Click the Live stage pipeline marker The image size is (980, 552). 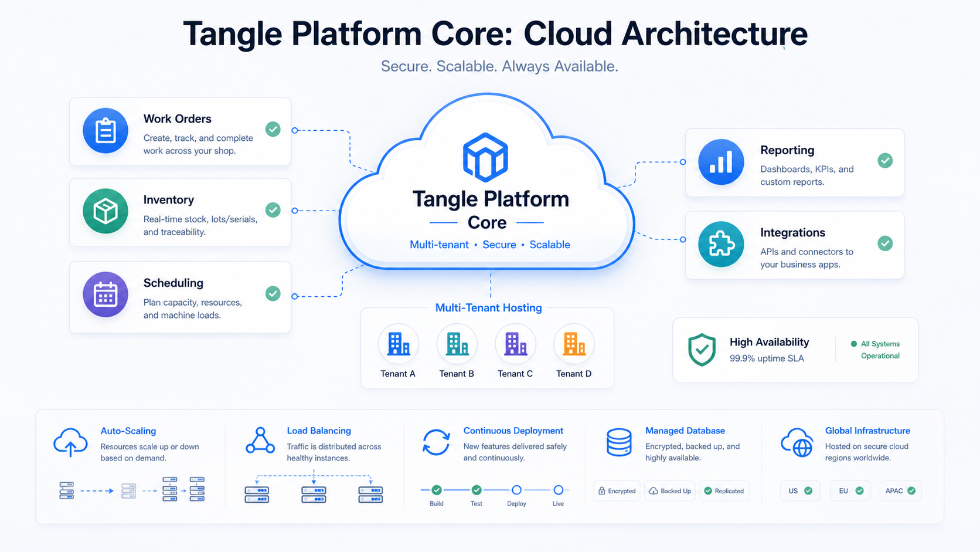pos(559,490)
